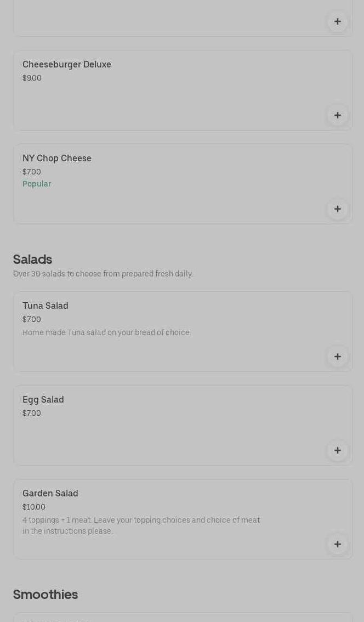Select the Tuna Salad item name
364x622 pixels.
coord(46,306)
